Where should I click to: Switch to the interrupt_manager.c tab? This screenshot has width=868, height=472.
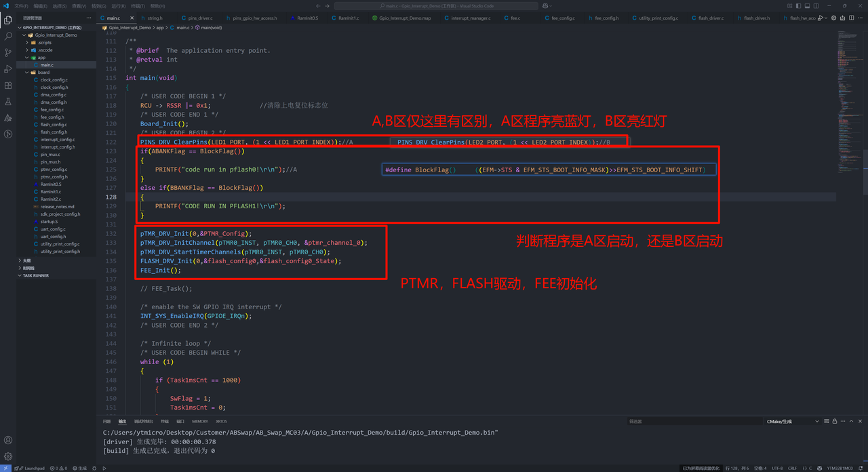pyautogui.click(x=471, y=18)
